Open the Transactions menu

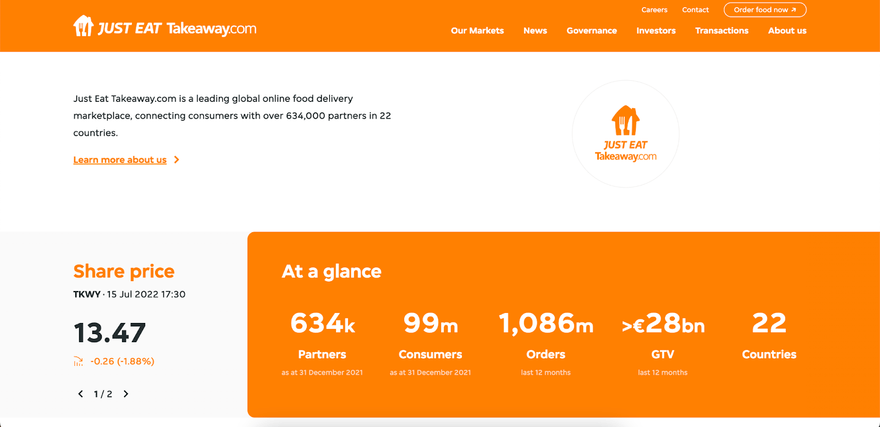tap(721, 31)
